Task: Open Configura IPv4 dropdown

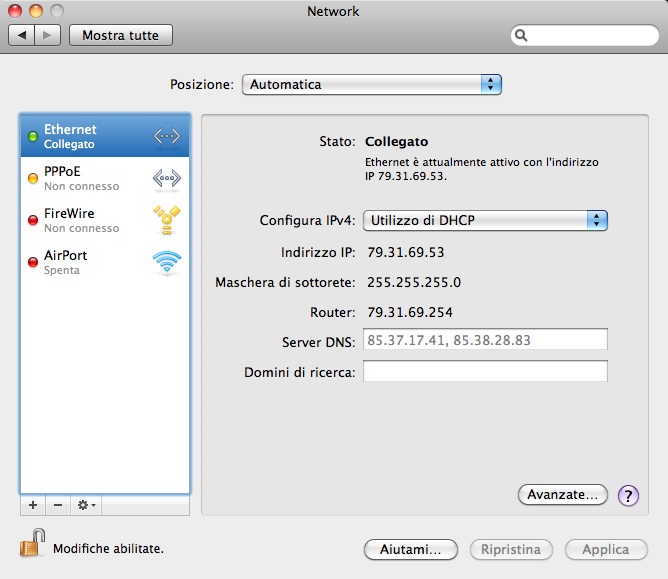Action: [485, 220]
